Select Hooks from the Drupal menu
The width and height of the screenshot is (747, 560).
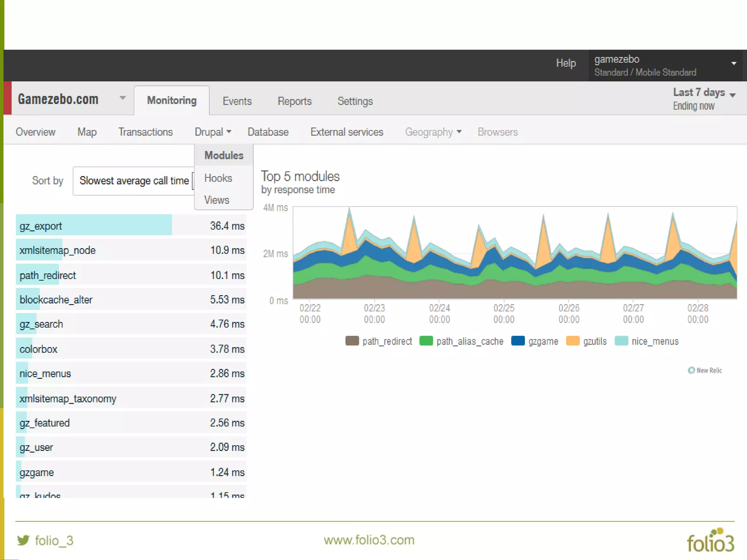218,178
